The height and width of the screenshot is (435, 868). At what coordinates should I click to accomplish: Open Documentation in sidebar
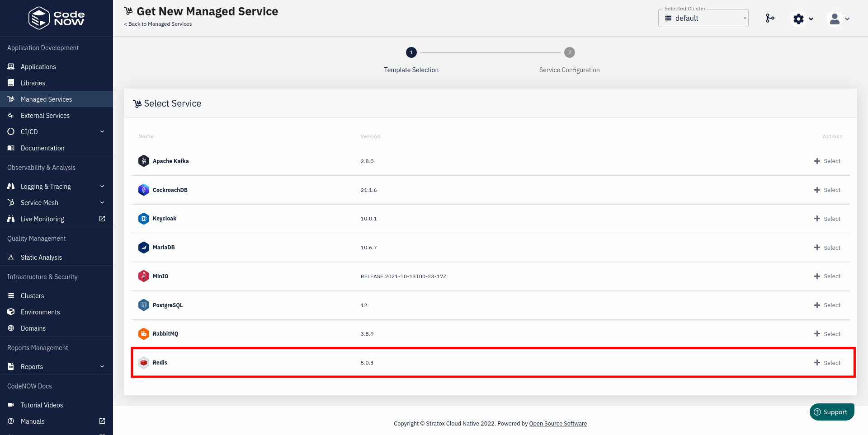(57, 148)
